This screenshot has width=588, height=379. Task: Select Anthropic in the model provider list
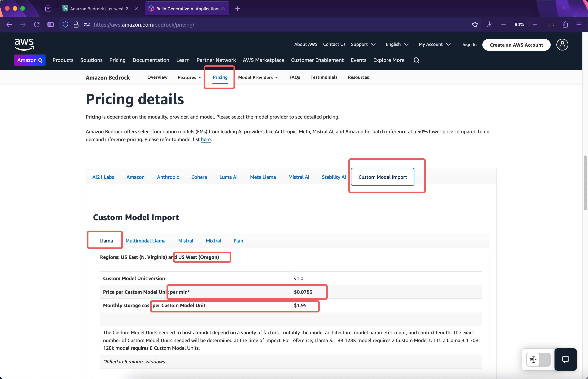[x=168, y=177]
